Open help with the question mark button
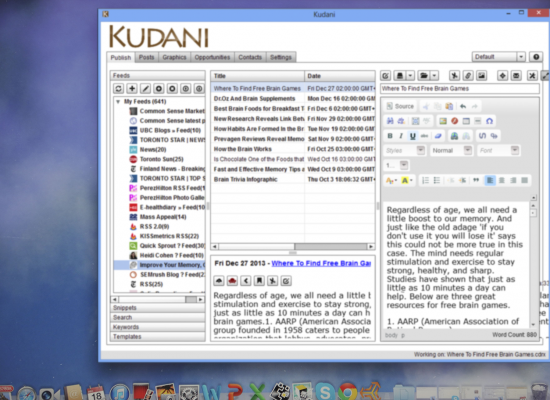 point(536,57)
